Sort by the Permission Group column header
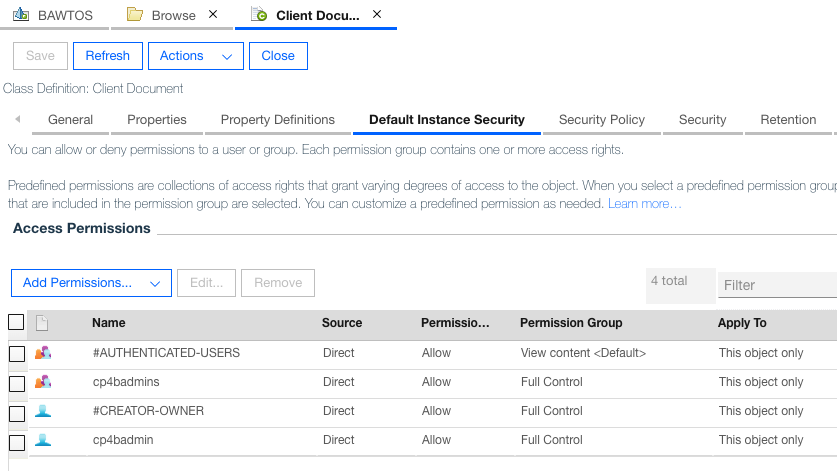837x471 pixels. point(571,323)
